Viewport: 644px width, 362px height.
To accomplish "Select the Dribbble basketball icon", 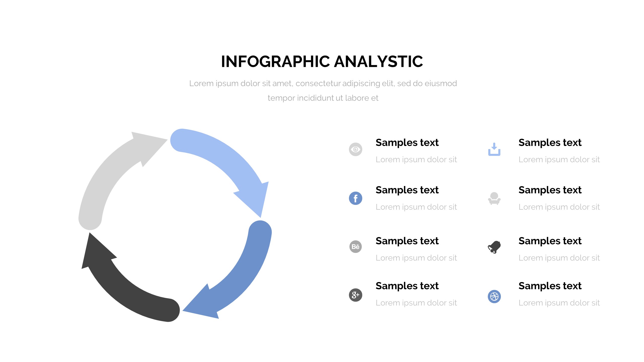I will (494, 297).
